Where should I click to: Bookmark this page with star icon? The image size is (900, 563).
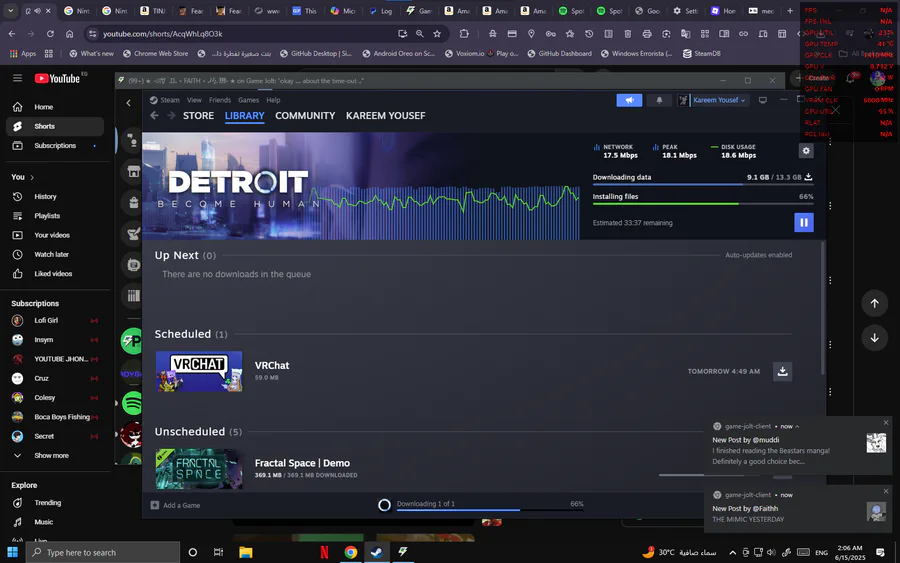(x=437, y=34)
